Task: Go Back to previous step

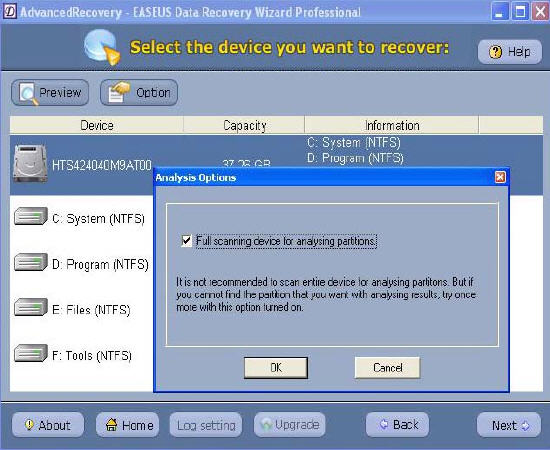Action: [397, 425]
